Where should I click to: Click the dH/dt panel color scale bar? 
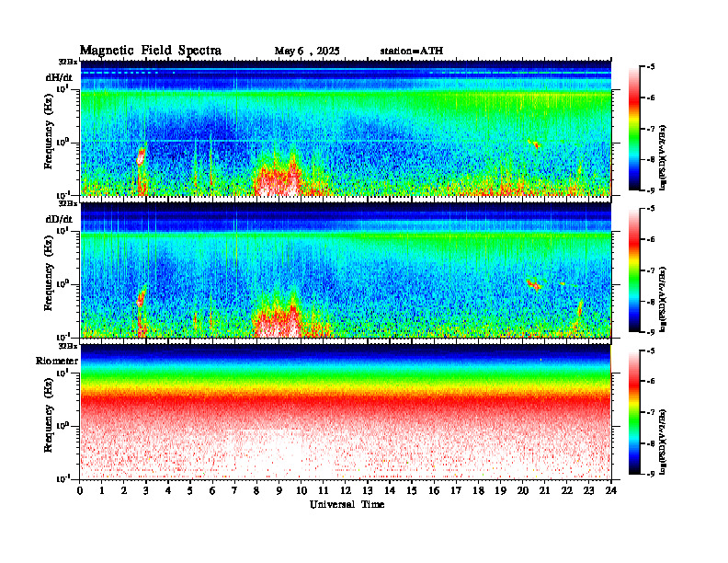tap(634, 129)
